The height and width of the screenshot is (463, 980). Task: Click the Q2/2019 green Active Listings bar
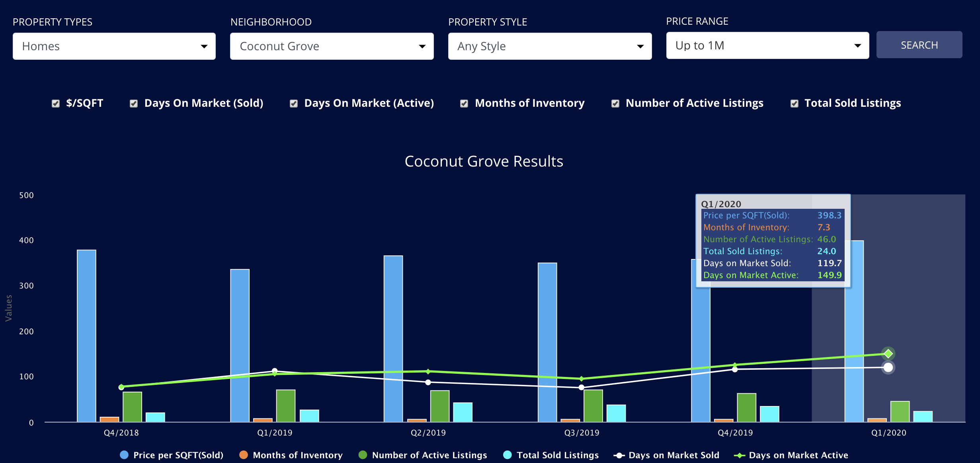tap(440, 406)
